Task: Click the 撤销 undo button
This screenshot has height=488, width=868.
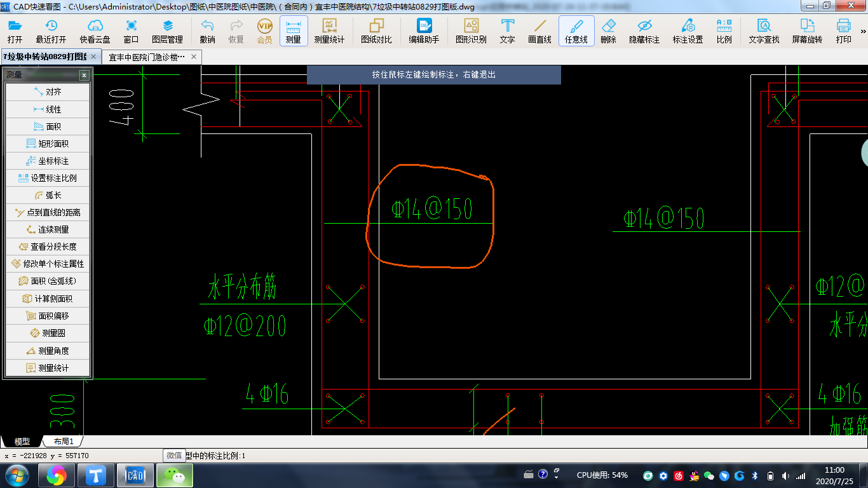Action: 207,31
